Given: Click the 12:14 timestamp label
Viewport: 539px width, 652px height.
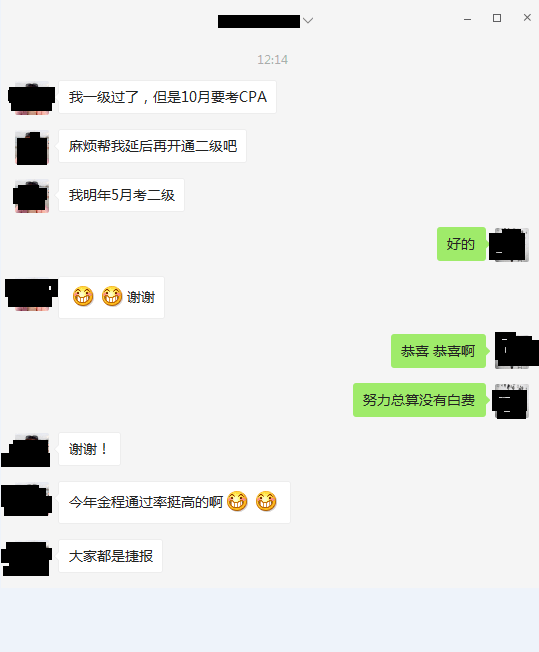Looking at the screenshot, I should coord(272,60).
